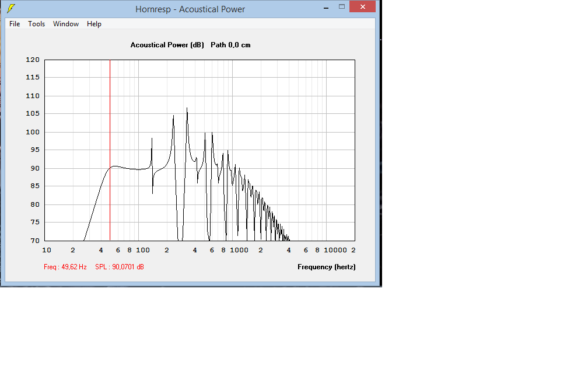Close the Hornresp Acoustical Power window
The width and height of the screenshot is (588, 368).
pos(362,7)
